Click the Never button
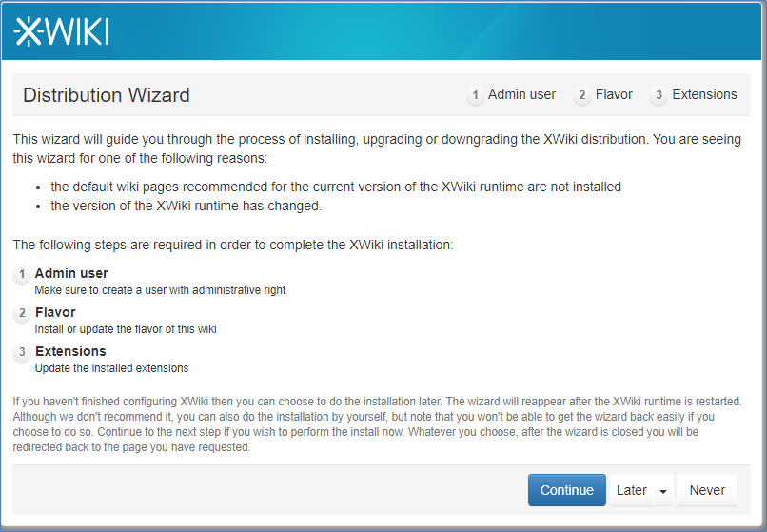The height and width of the screenshot is (532, 767). pos(707,490)
